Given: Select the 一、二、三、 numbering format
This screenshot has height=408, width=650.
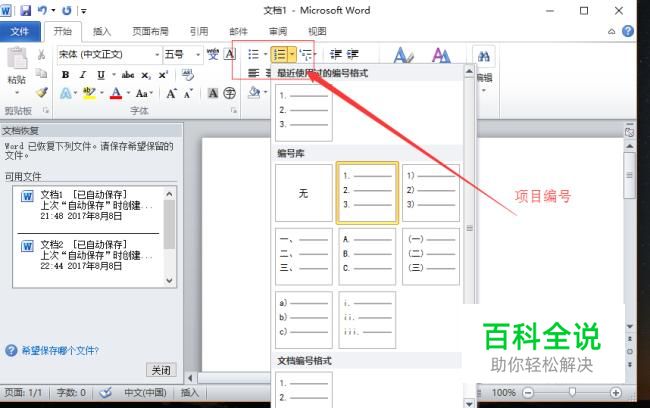Looking at the screenshot, I should point(304,257).
